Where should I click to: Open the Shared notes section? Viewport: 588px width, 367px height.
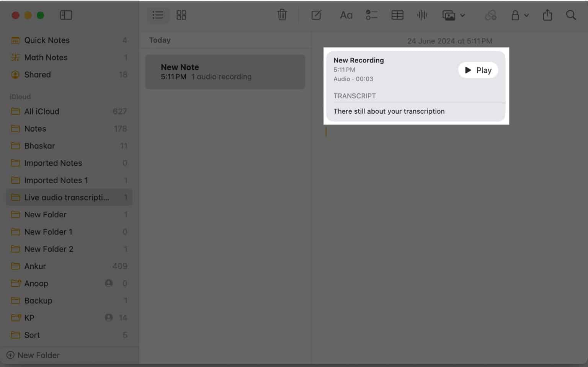[38, 74]
